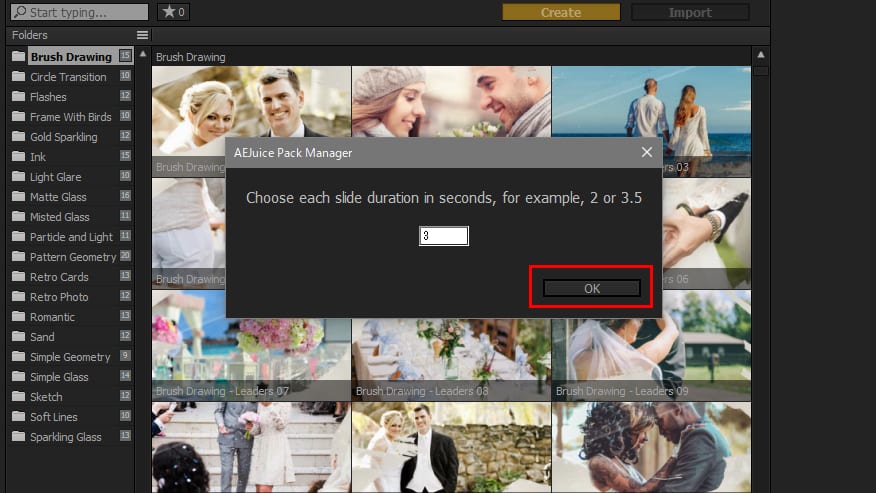Click folder list scroll up arrow
Viewport: 876px width, 493px height.
coord(143,54)
